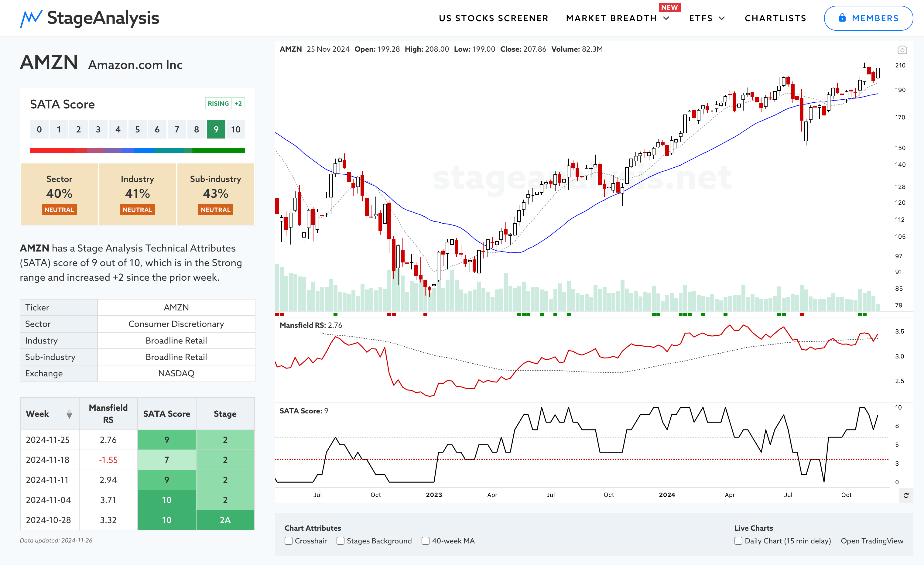Expand the Market Breadth dropdown chevron
Viewport: 924px width, 565px height.
pos(666,18)
